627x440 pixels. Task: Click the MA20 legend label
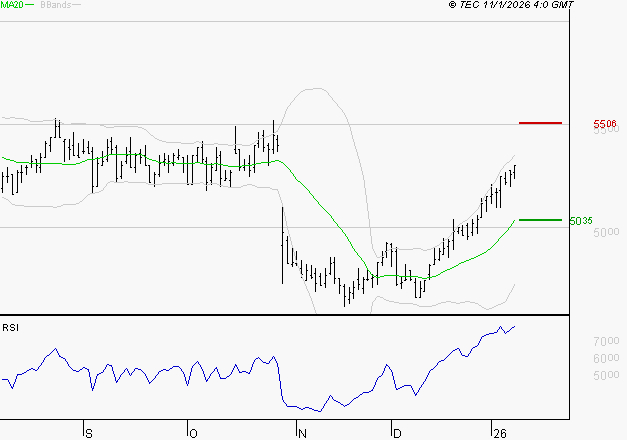(12, 5)
